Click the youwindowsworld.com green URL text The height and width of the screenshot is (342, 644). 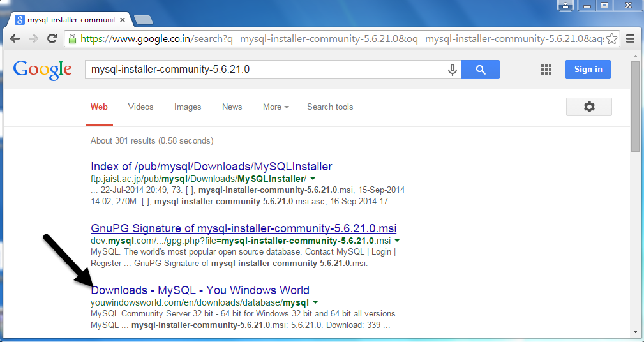click(200, 302)
